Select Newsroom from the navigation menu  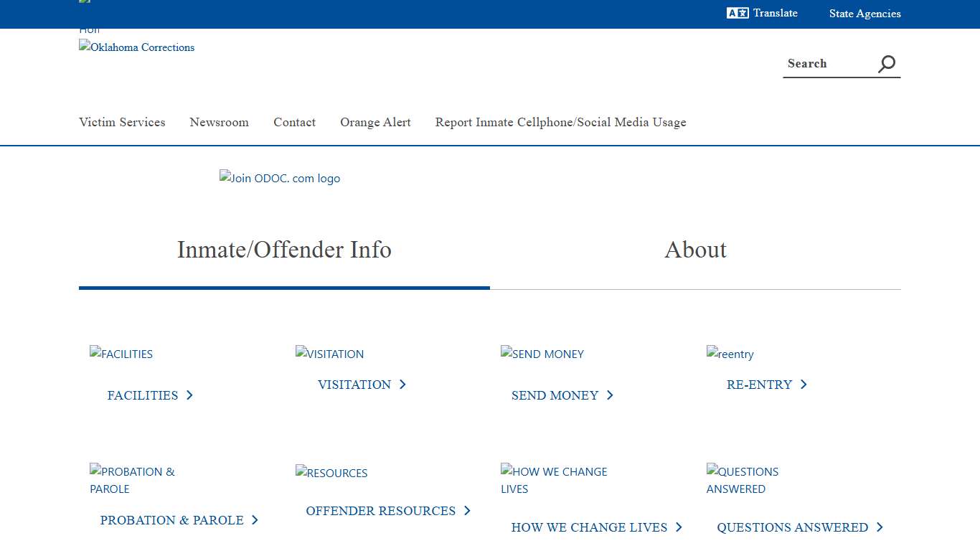coord(219,122)
